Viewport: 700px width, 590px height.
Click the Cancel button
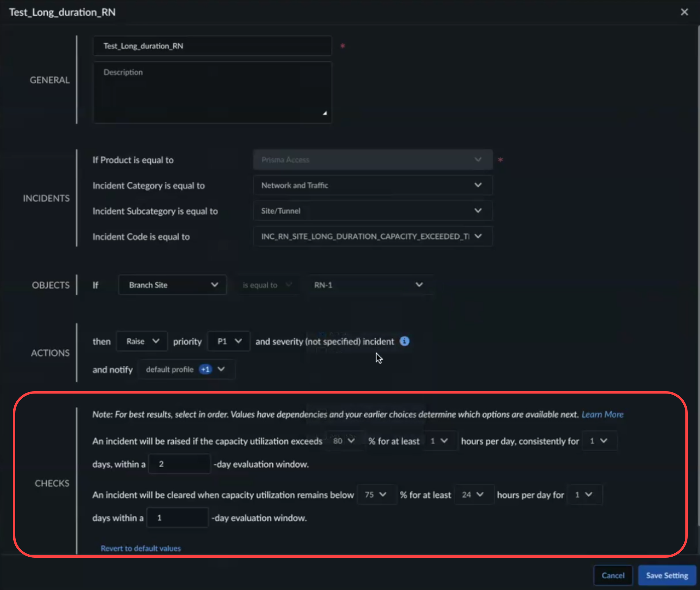613,575
